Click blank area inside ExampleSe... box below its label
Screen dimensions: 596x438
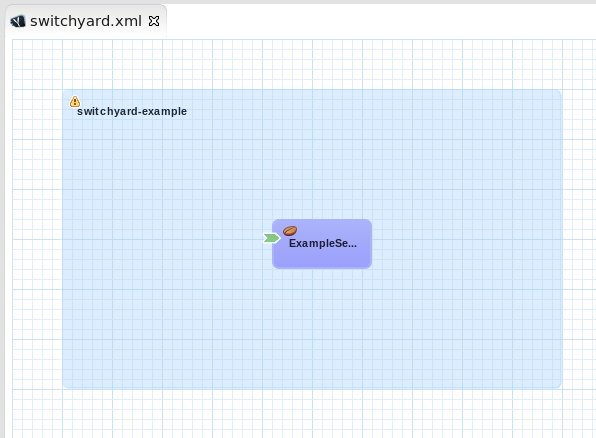(x=322, y=259)
